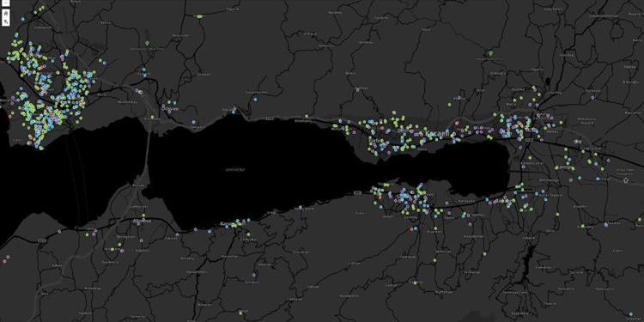Click the highway shield on the southern coastal road
The height and width of the screenshot is (322, 644).
tap(358, 192)
